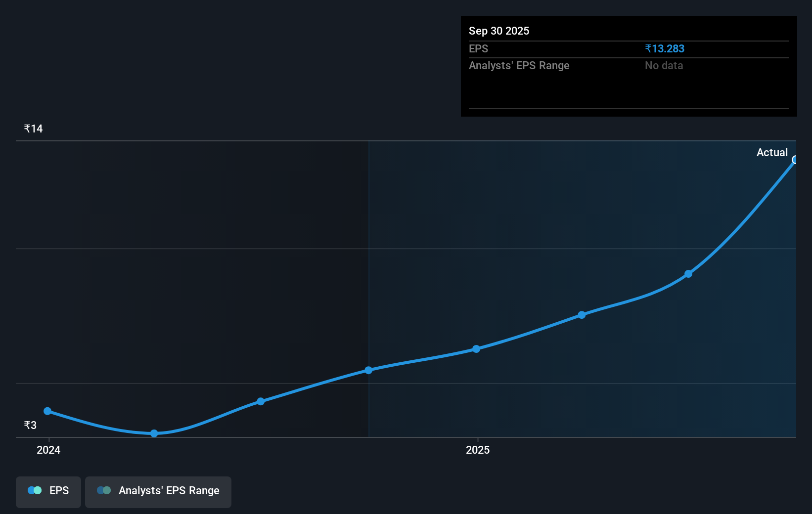Click the first EPS data point at 2024

tap(47, 411)
